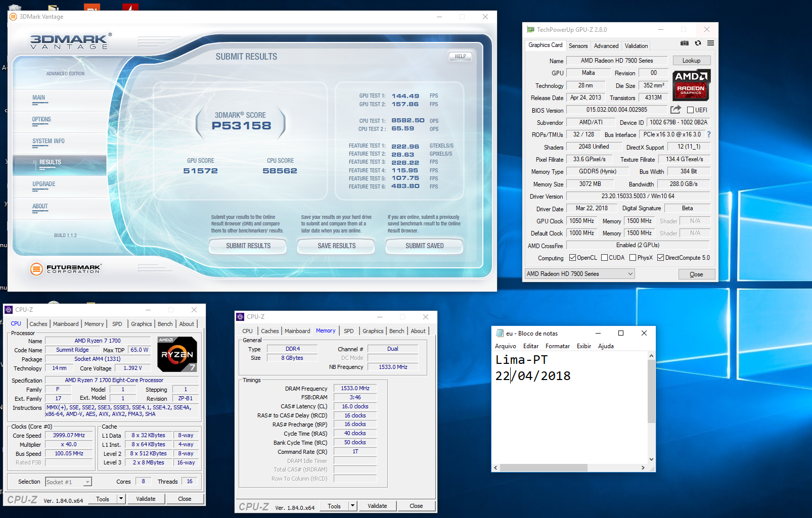
Task: Open the Exibir menu in Notepad
Action: tap(584, 346)
